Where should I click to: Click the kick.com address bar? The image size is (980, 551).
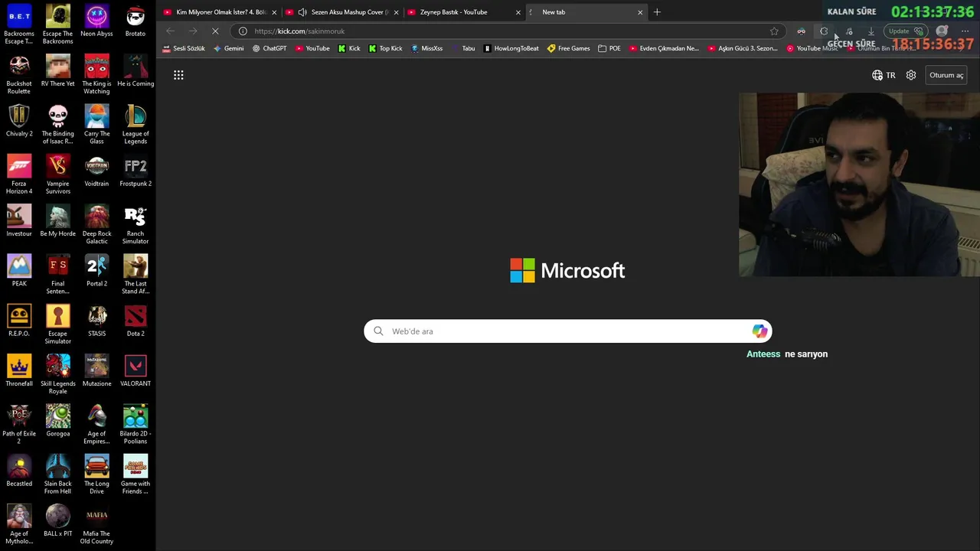tap(505, 31)
